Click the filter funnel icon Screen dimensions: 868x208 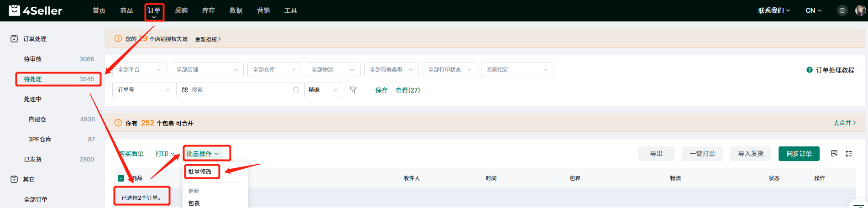pos(353,90)
